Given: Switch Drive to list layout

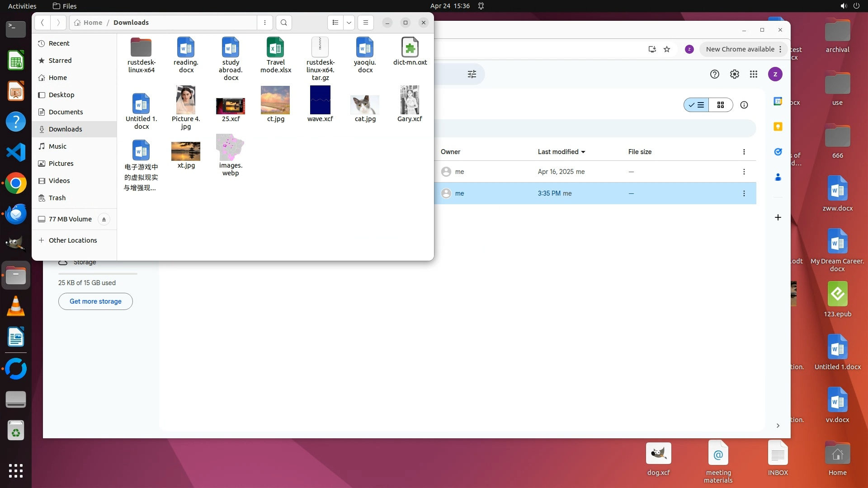Looking at the screenshot, I should pos(697,105).
